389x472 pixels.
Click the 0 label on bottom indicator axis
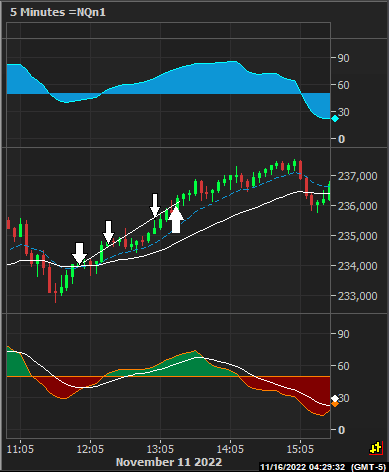click(341, 430)
